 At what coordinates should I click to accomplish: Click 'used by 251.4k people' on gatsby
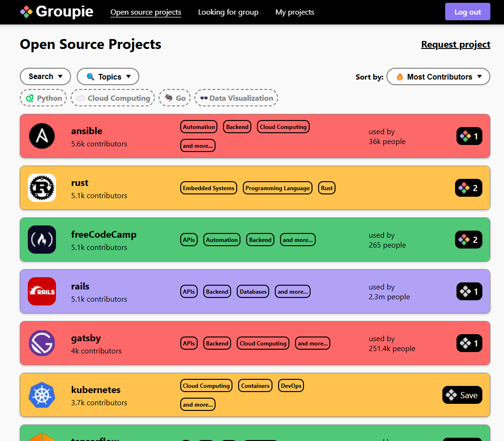392,343
